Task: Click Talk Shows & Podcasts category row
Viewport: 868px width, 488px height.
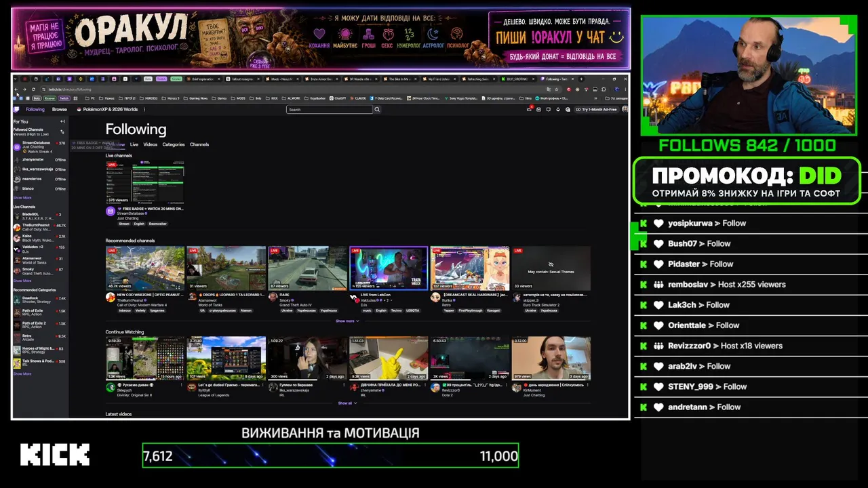Action: (x=40, y=363)
